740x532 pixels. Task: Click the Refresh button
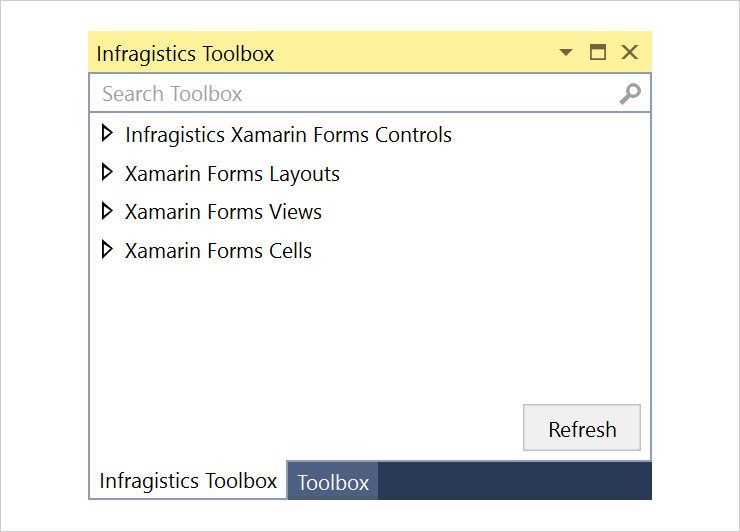click(x=582, y=427)
